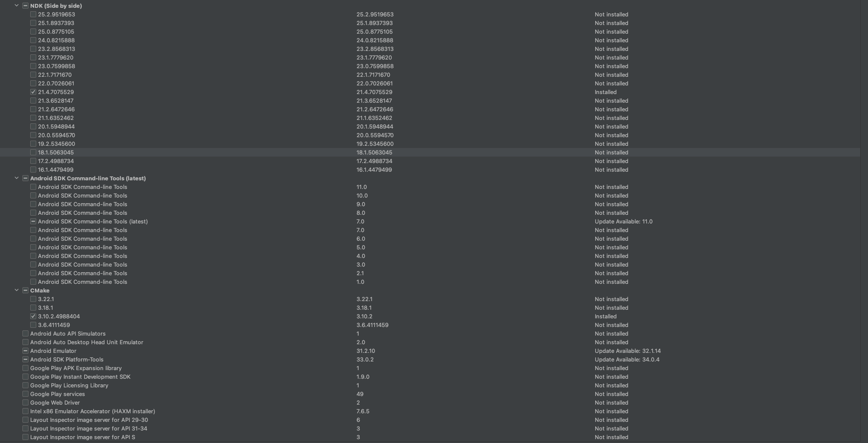Check NDK 21.1.6352462 checkbox
This screenshot has width=868, height=443.
point(33,118)
